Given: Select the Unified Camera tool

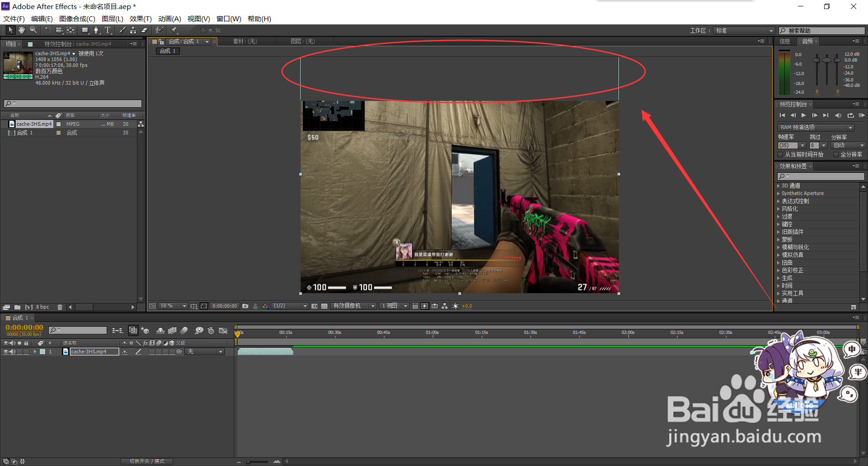Looking at the screenshot, I should [x=59, y=30].
